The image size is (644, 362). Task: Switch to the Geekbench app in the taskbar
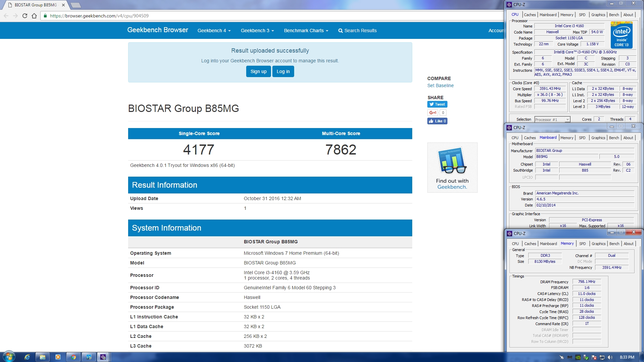coord(89,357)
